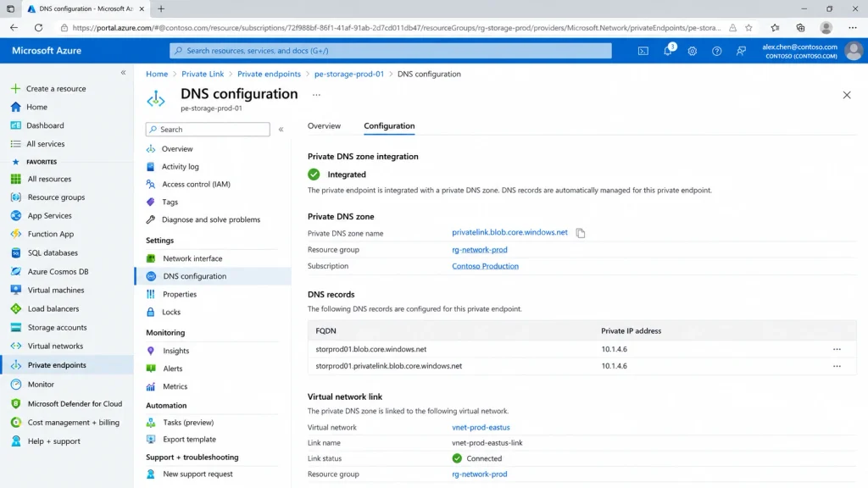The width and height of the screenshot is (868, 488).
Task: Open Private endpoints breadcrumb link
Action: click(269, 74)
